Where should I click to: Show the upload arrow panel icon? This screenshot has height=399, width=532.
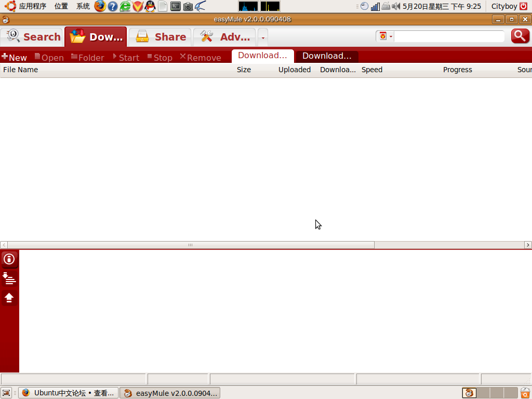click(x=9, y=298)
